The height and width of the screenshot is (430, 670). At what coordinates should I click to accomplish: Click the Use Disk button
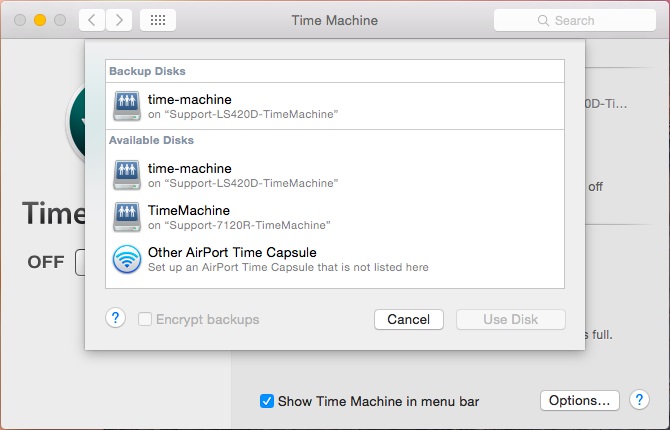pyautogui.click(x=510, y=320)
